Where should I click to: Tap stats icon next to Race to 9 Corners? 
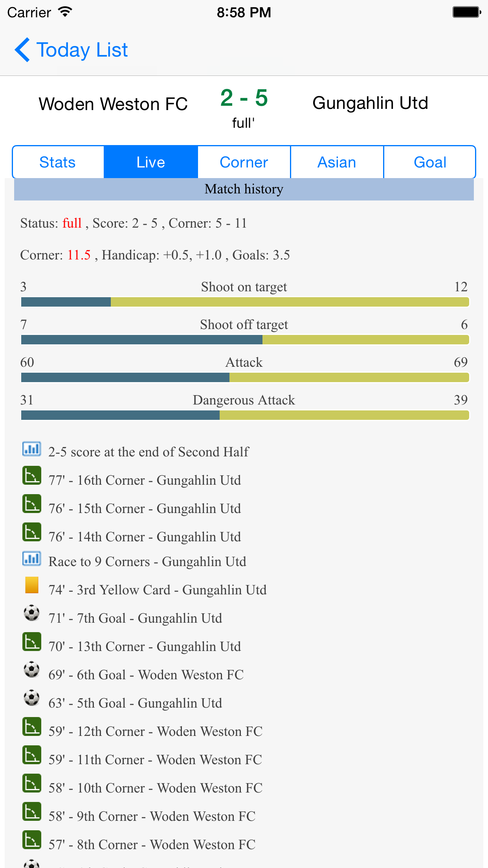click(x=31, y=558)
